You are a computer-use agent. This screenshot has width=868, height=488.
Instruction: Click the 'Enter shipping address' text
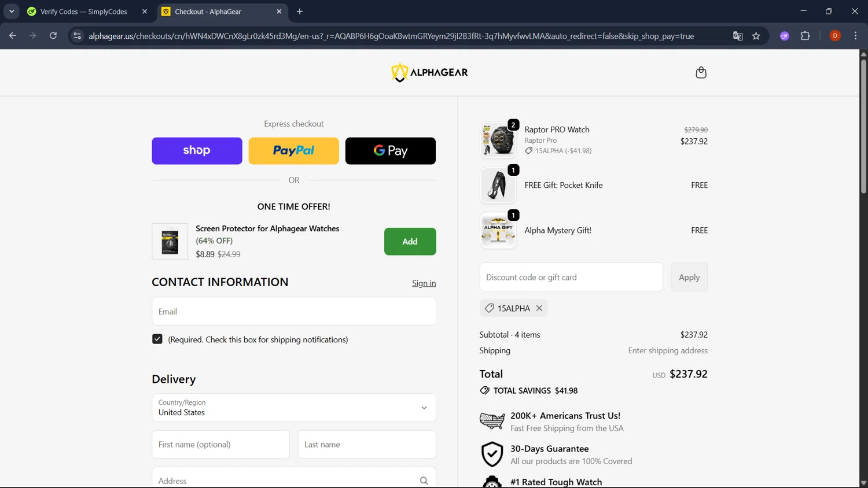pos(668,350)
